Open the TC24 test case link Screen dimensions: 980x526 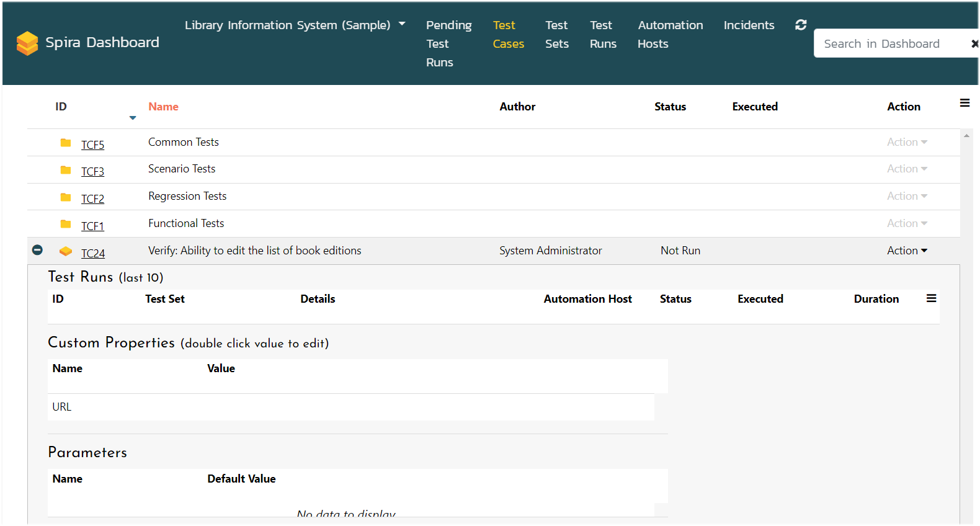[x=93, y=254]
